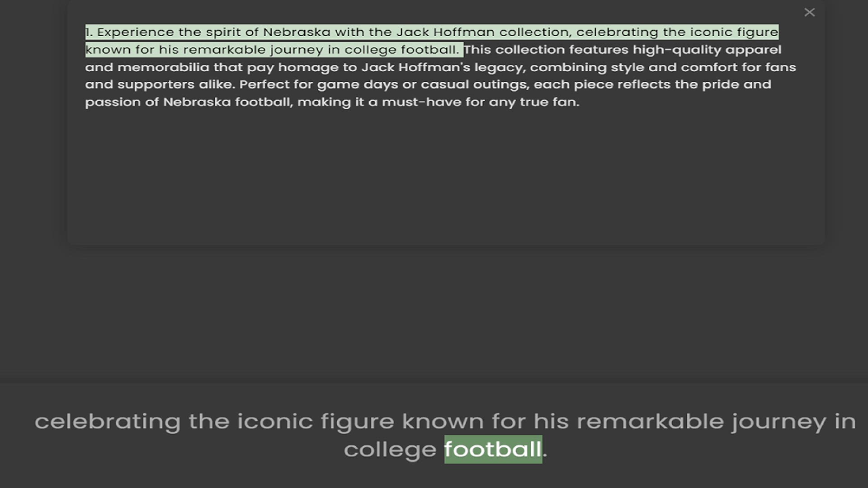Click the word "journey" in the bottom caption

(x=779, y=422)
